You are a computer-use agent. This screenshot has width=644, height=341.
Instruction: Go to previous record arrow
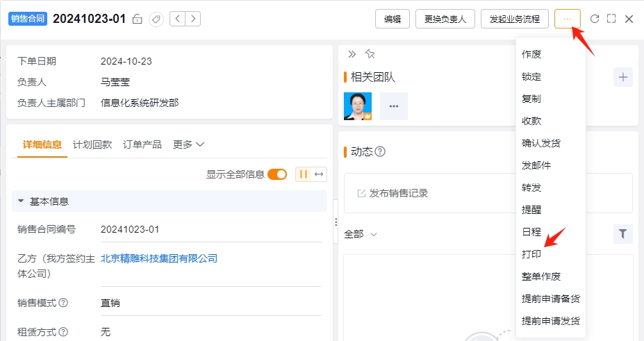click(x=177, y=19)
